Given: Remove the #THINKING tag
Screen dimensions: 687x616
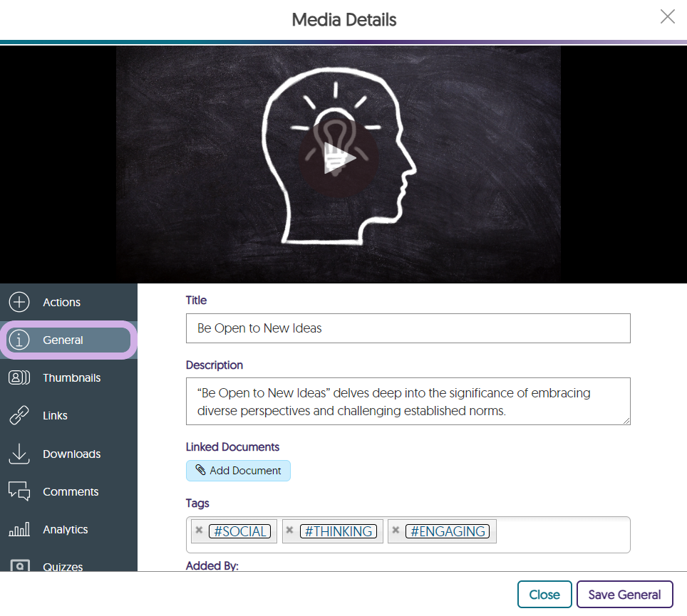Looking at the screenshot, I should (290, 531).
